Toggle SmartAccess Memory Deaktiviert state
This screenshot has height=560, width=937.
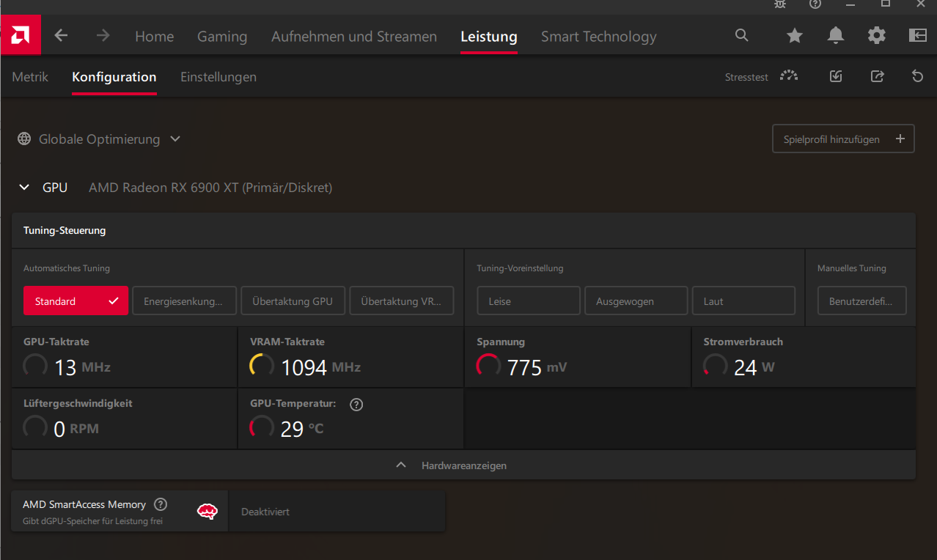(337, 512)
